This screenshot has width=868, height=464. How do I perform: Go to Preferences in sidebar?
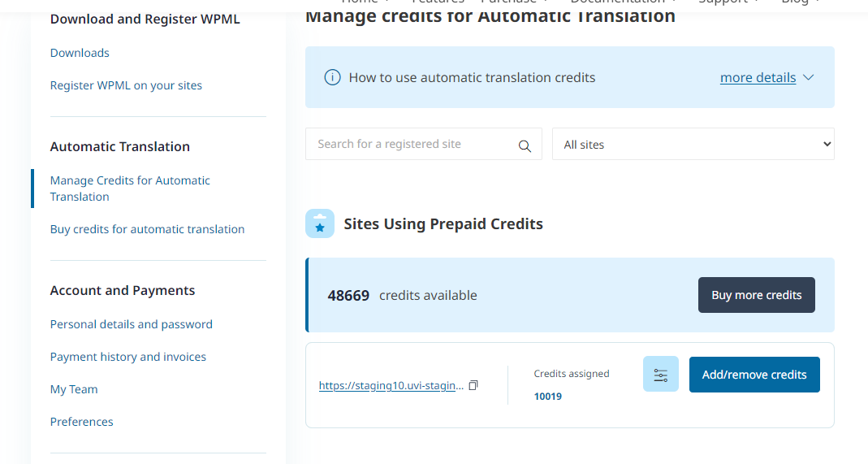click(x=82, y=422)
